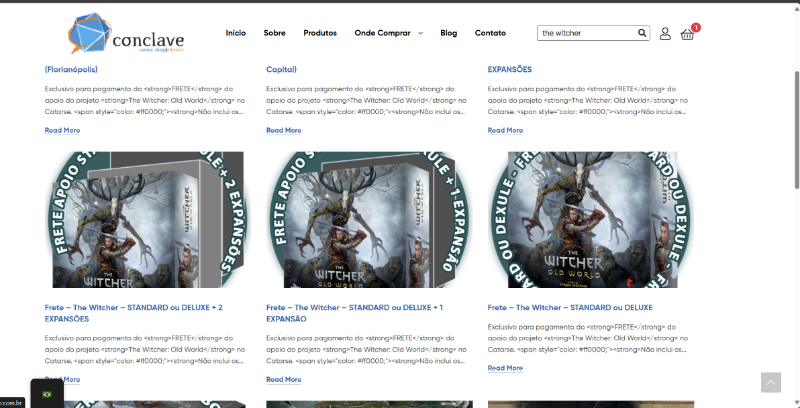Image resolution: width=800 pixels, height=408 pixels.
Task: Click the red cart count badge
Action: (696, 28)
